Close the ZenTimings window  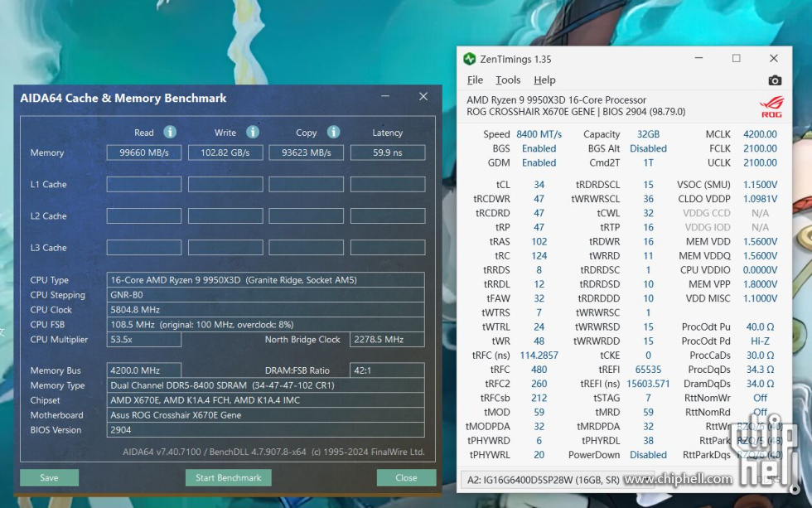click(774, 58)
